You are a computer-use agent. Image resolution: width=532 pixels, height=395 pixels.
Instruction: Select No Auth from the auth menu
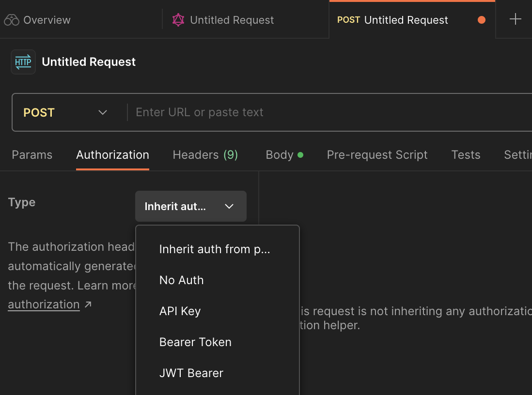(181, 280)
